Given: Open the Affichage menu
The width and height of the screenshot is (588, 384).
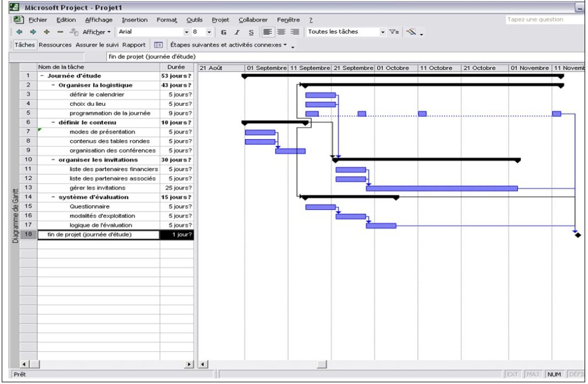Looking at the screenshot, I should coord(99,20).
